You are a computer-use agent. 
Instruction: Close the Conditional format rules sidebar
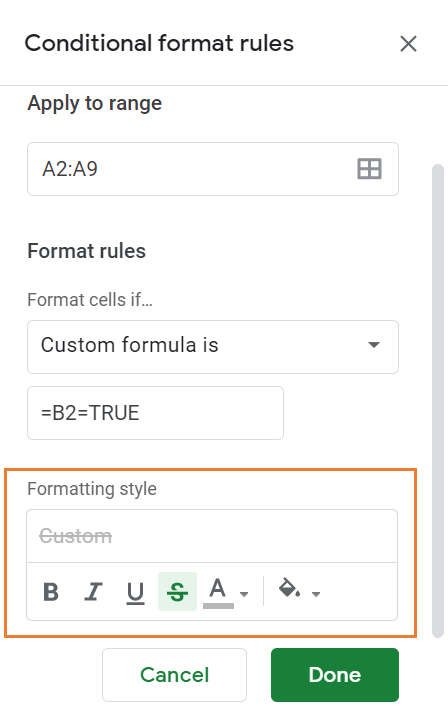pos(408,44)
